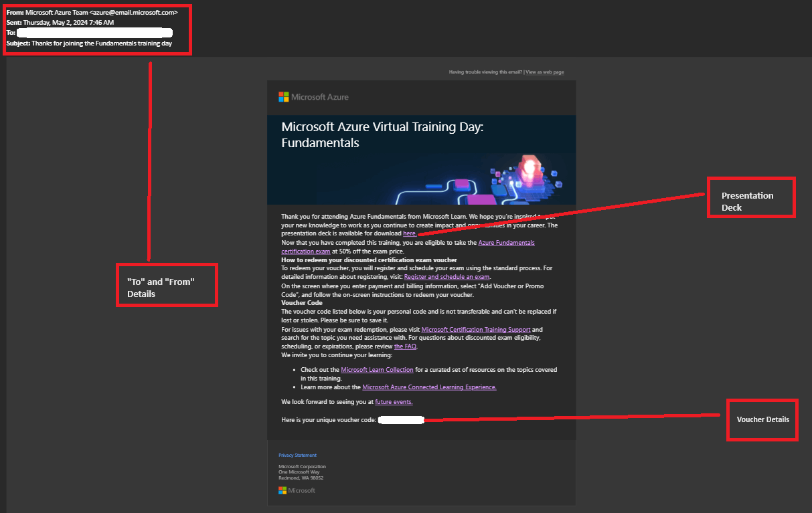Click the 'From: Microsoft Azure Team' line
The height and width of the screenshot is (513, 812).
coord(92,13)
